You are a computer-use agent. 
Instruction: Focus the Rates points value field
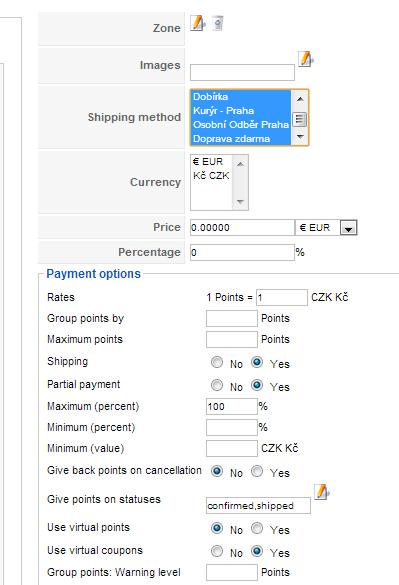point(282,298)
